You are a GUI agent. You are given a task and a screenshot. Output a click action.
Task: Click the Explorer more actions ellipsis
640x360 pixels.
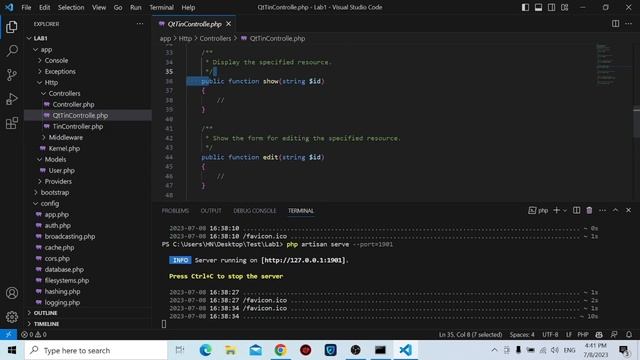140,24
